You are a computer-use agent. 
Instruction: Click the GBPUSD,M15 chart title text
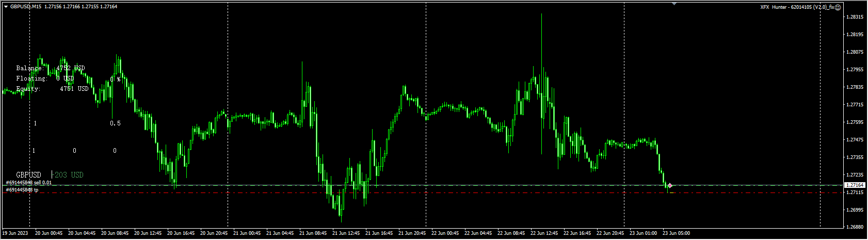point(26,7)
